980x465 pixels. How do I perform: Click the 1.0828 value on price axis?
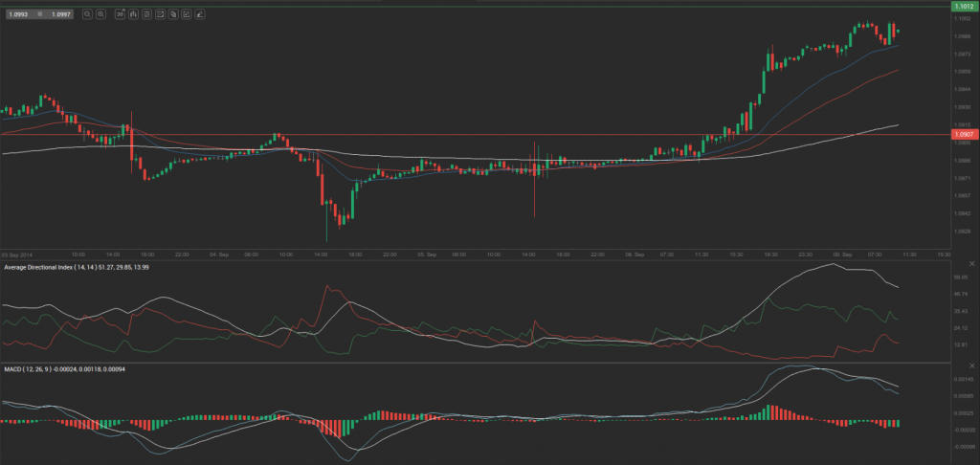(x=962, y=232)
